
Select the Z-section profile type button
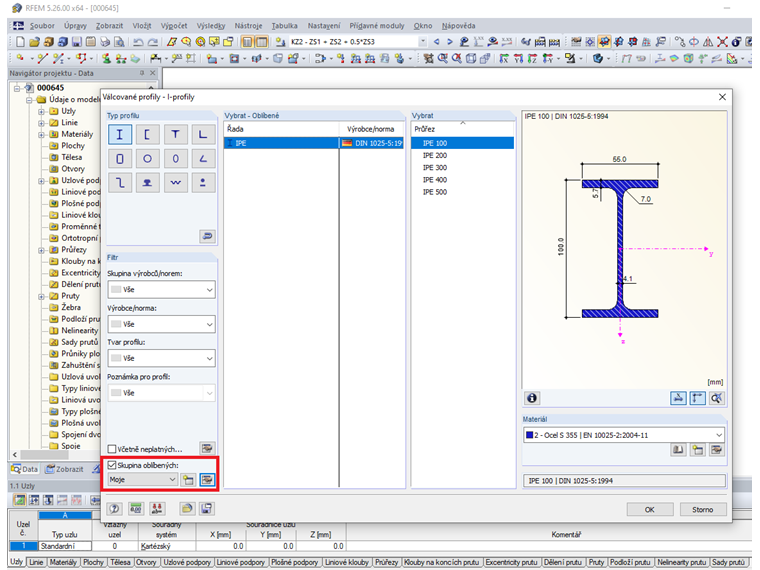[120, 183]
